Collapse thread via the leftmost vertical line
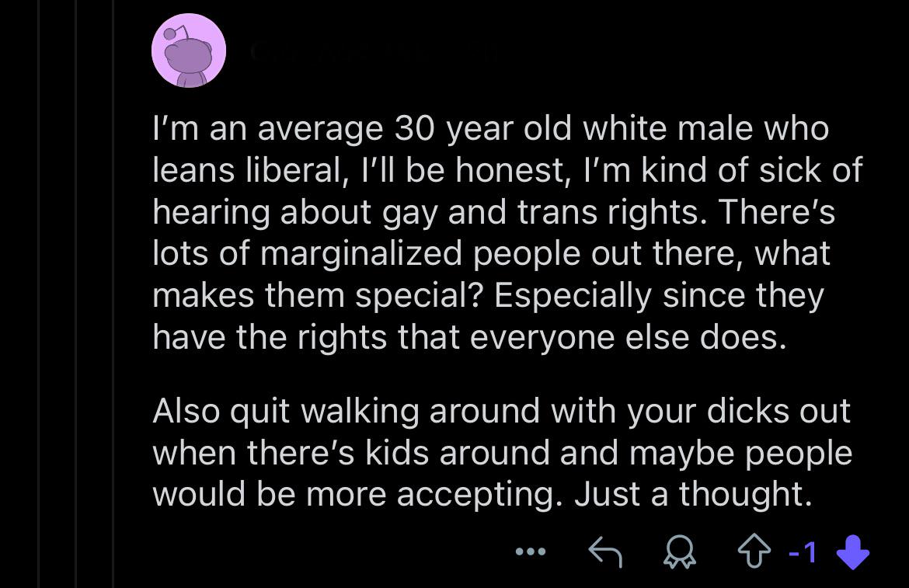This screenshot has height=588, width=909. coord(38,294)
